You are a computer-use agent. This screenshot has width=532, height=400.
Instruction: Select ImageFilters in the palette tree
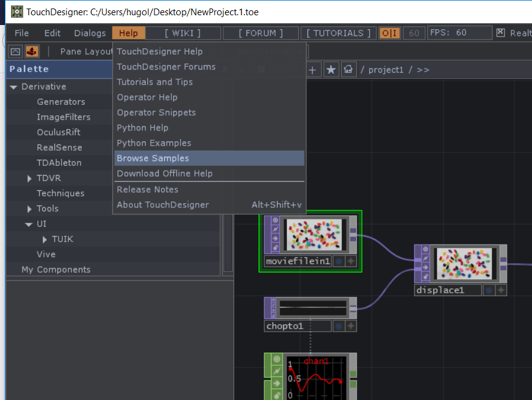[x=64, y=117]
